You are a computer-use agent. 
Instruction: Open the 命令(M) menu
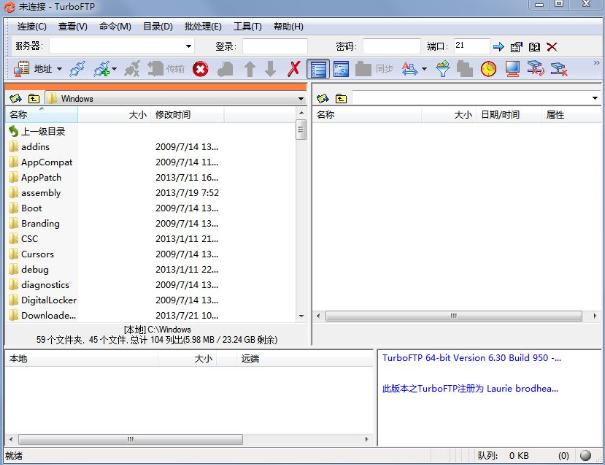115,26
